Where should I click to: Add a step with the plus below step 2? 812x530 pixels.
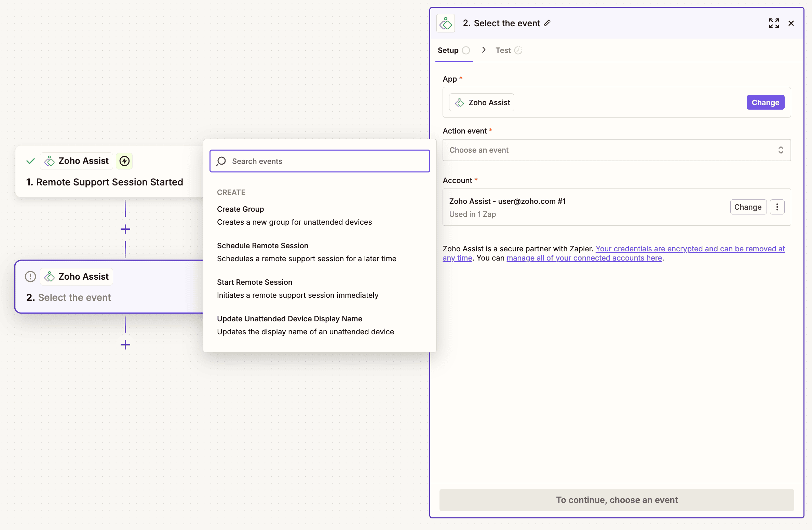125,345
